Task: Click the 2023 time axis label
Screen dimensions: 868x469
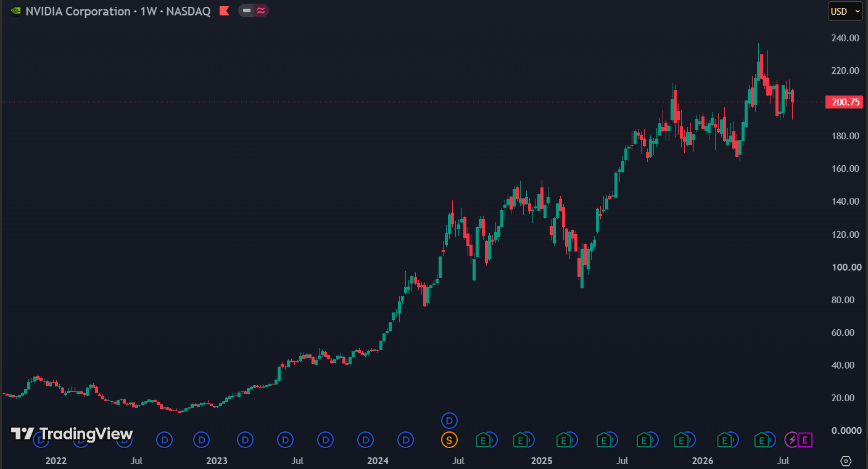Action: (217, 461)
